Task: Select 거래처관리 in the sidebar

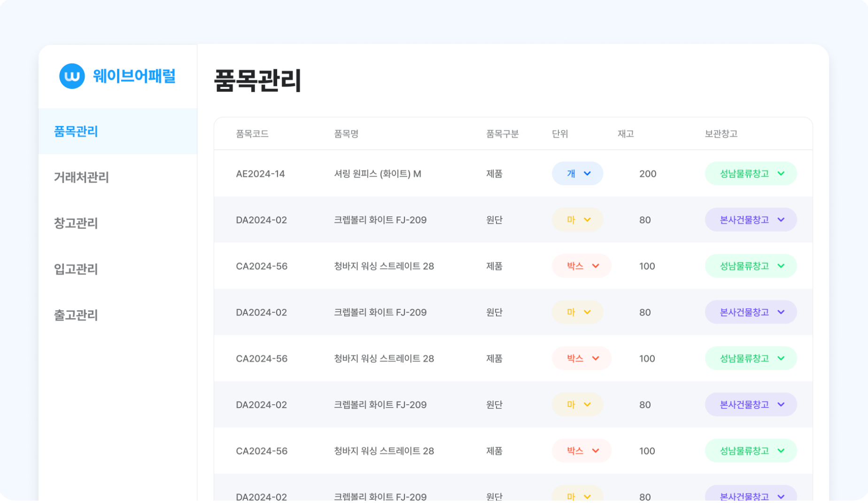Action: (81, 178)
